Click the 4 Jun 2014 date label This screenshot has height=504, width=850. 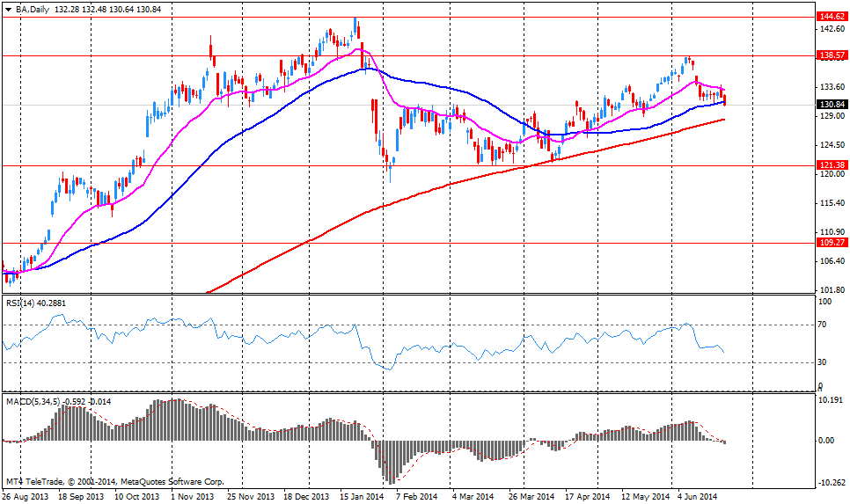[x=698, y=497]
